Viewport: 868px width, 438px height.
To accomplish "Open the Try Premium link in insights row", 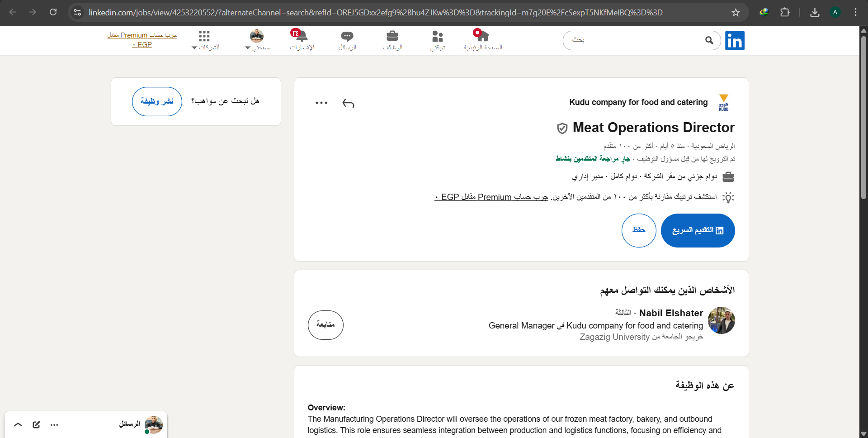I will pyautogui.click(x=491, y=197).
